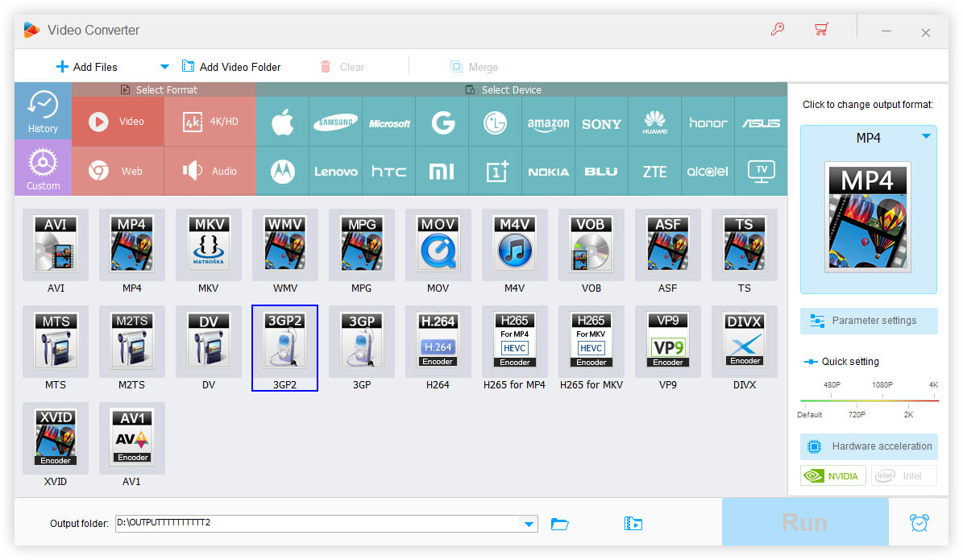Open the TV device profiles
The width and height of the screenshot is (963, 560).
761,172
